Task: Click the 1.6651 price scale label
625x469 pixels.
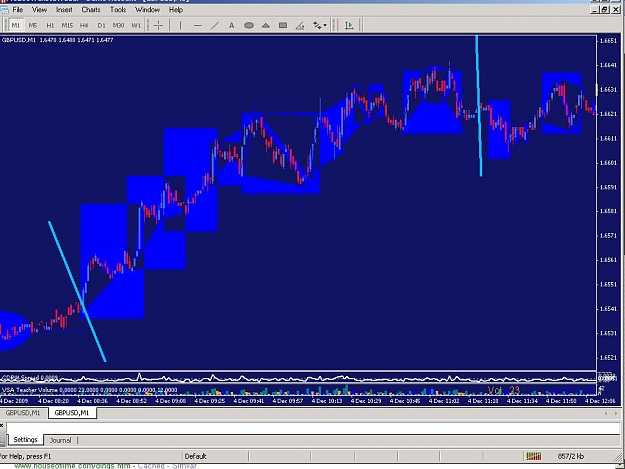Action: coord(608,41)
